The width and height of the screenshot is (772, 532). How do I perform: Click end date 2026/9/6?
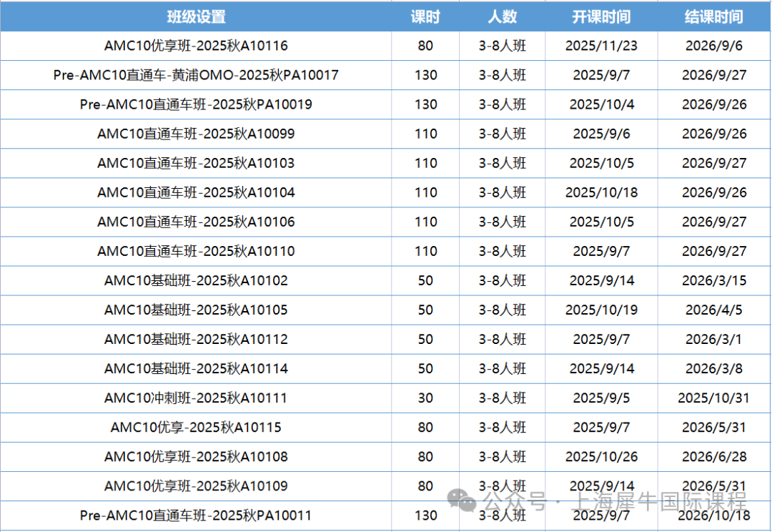[x=714, y=46]
